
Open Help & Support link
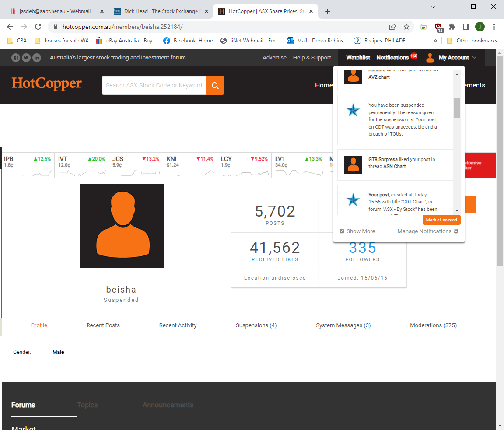pyautogui.click(x=312, y=58)
